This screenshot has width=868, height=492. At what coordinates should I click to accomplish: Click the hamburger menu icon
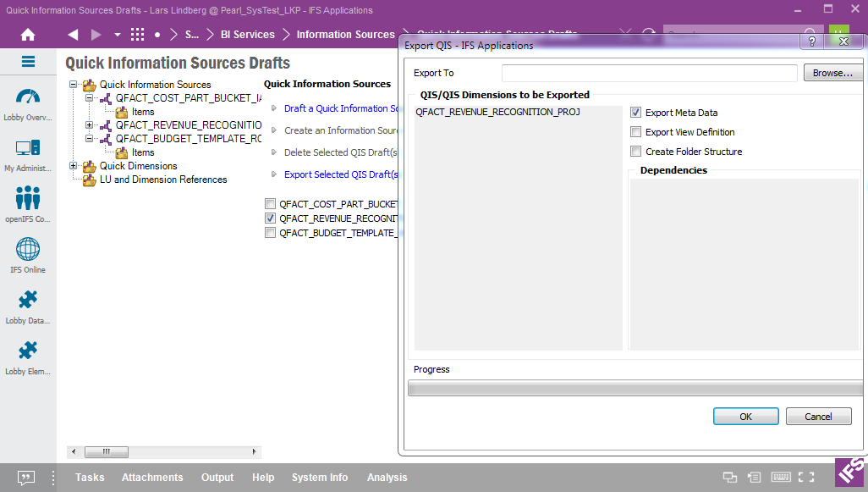28,62
